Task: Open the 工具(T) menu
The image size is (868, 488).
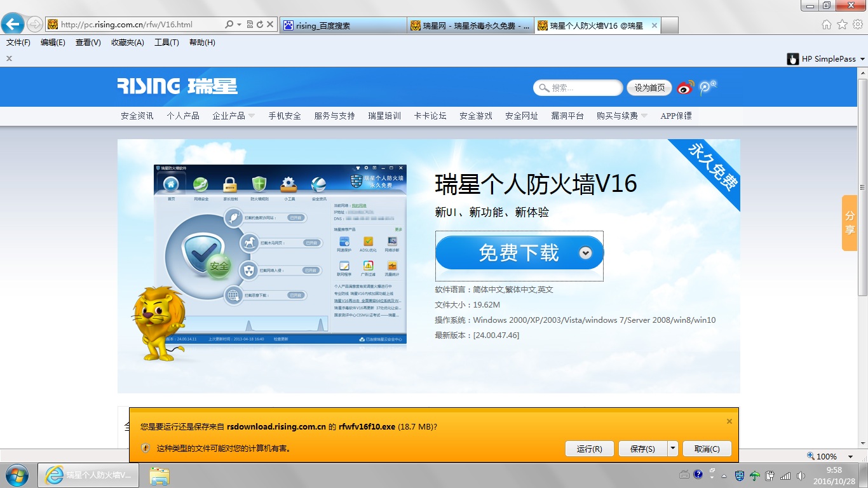Action: (166, 43)
